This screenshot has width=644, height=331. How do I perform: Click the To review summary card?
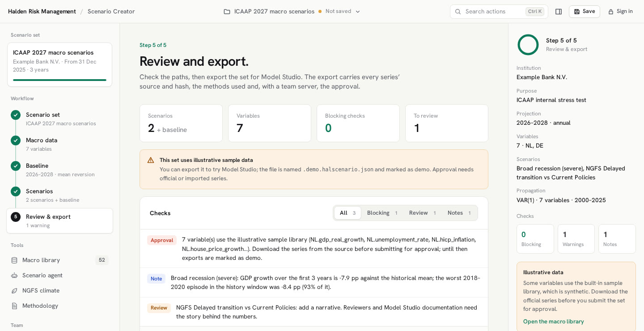447,123
